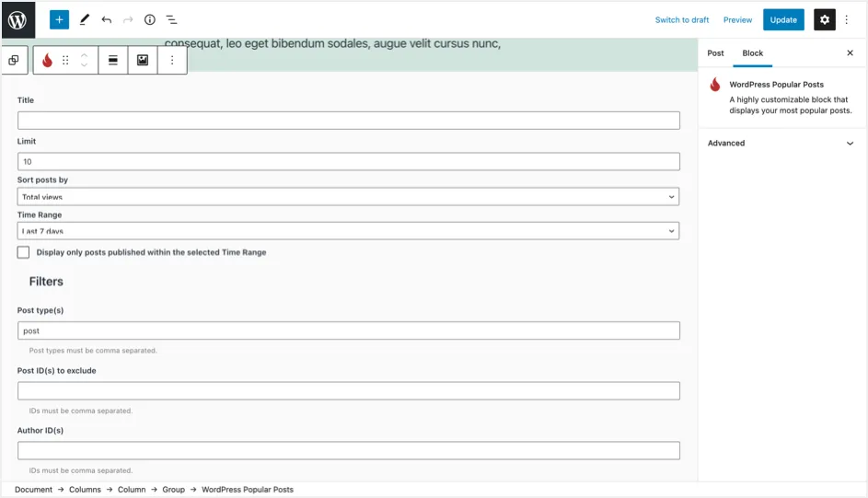This screenshot has width=868, height=498.
Task: Click the Title input field
Action: (348, 121)
